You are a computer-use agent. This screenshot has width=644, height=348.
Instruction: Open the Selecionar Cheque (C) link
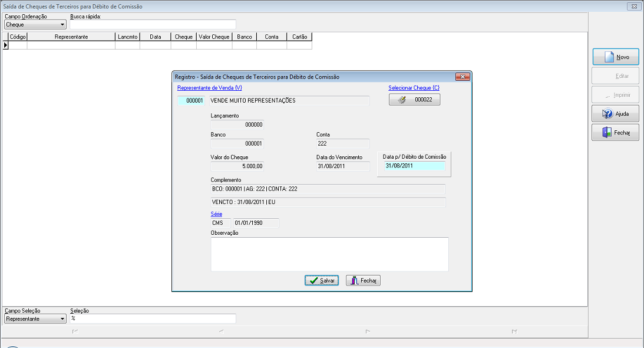(414, 88)
